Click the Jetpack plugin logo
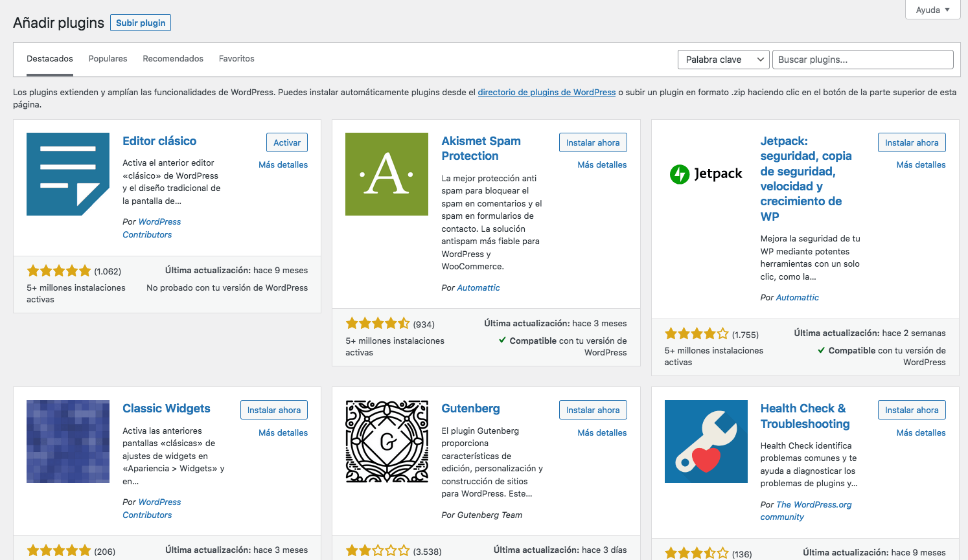 (706, 174)
